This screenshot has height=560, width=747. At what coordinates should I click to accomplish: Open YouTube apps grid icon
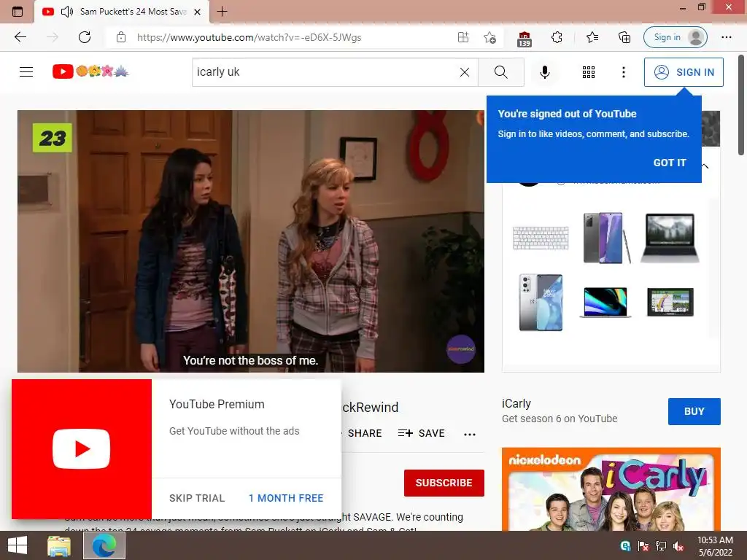(x=589, y=72)
